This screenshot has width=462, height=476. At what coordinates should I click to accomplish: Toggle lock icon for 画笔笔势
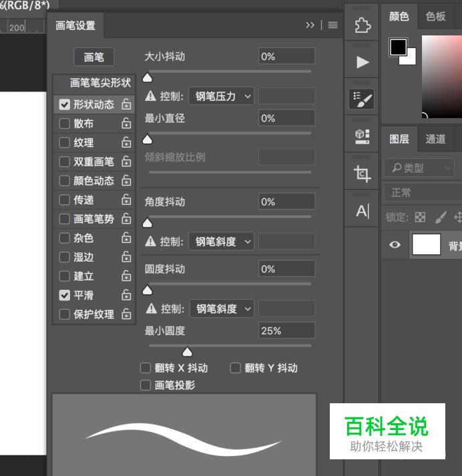[x=126, y=218]
